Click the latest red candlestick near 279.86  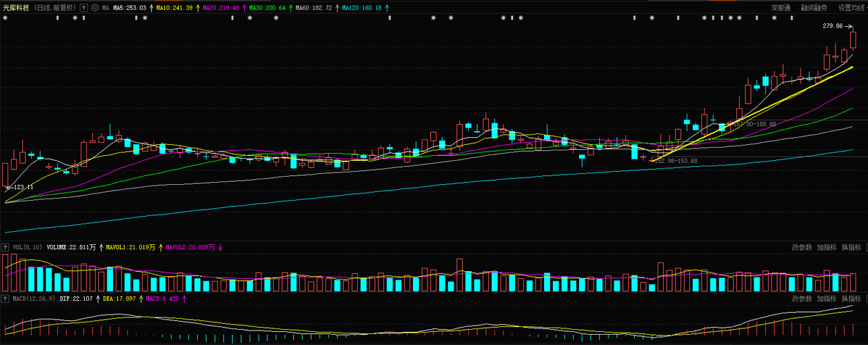(x=852, y=39)
